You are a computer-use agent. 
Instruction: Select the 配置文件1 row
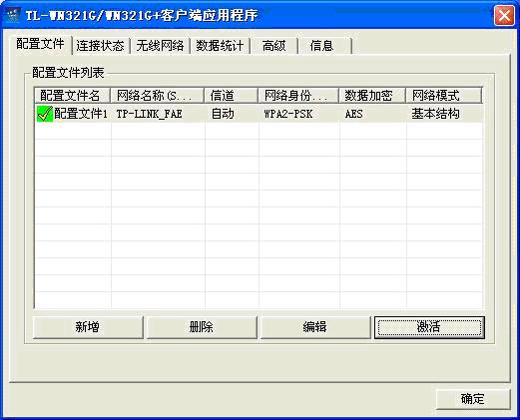(259, 114)
